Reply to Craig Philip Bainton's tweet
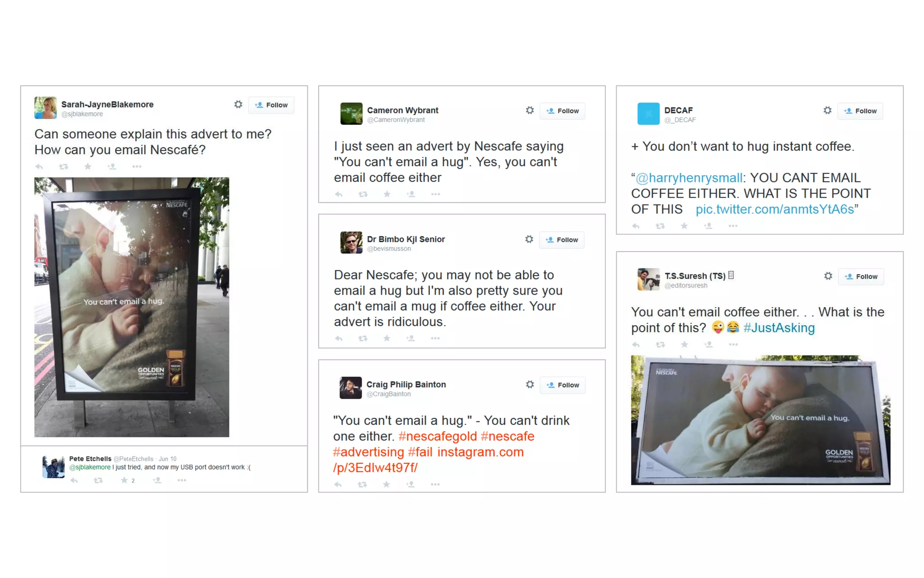 pyautogui.click(x=338, y=484)
